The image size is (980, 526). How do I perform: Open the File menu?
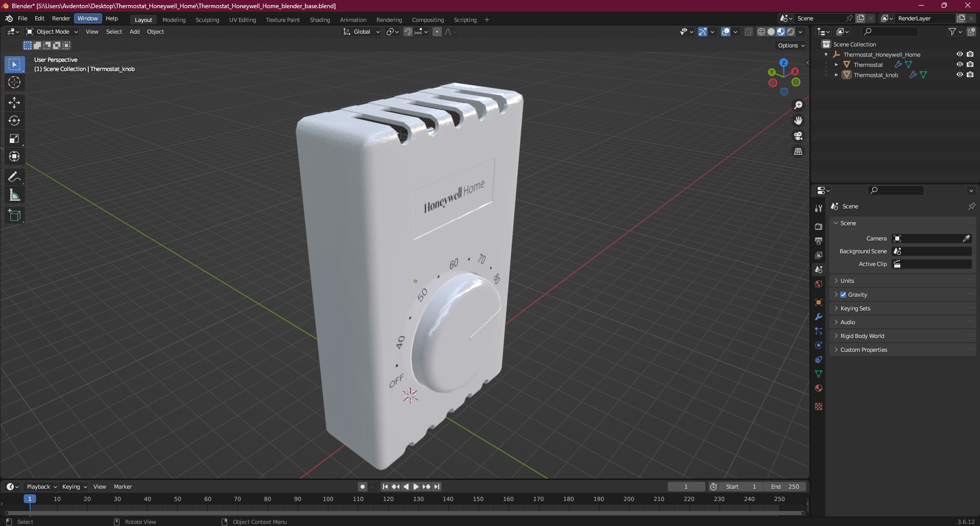tap(22, 18)
